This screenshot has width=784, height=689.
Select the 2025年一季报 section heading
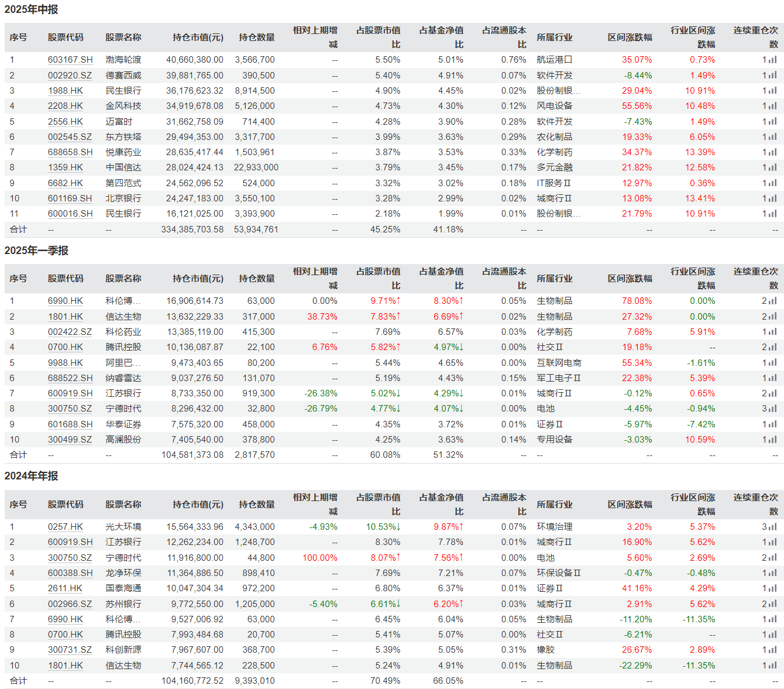tap(36, 251)
